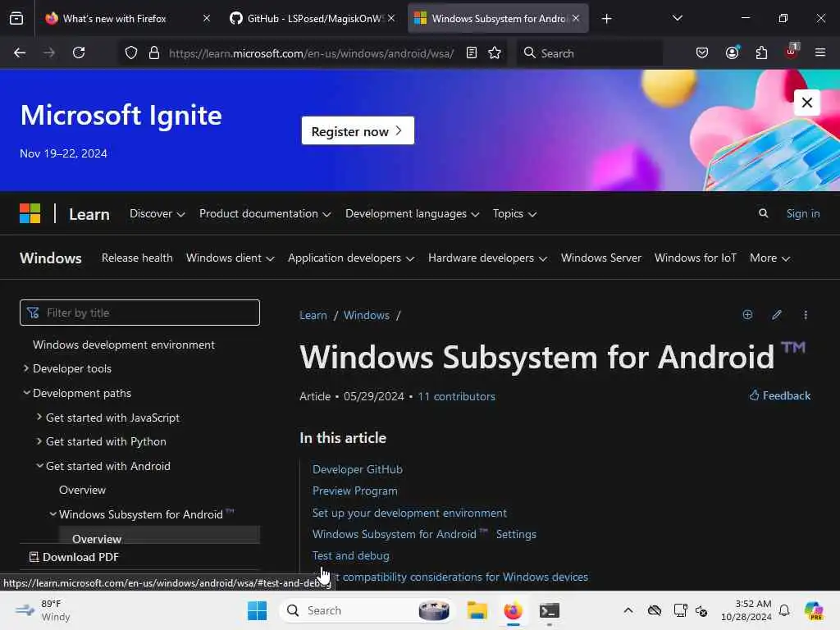Open the More dropdown in Windows nav
The image size is (840, 630).
pos(769,258)
